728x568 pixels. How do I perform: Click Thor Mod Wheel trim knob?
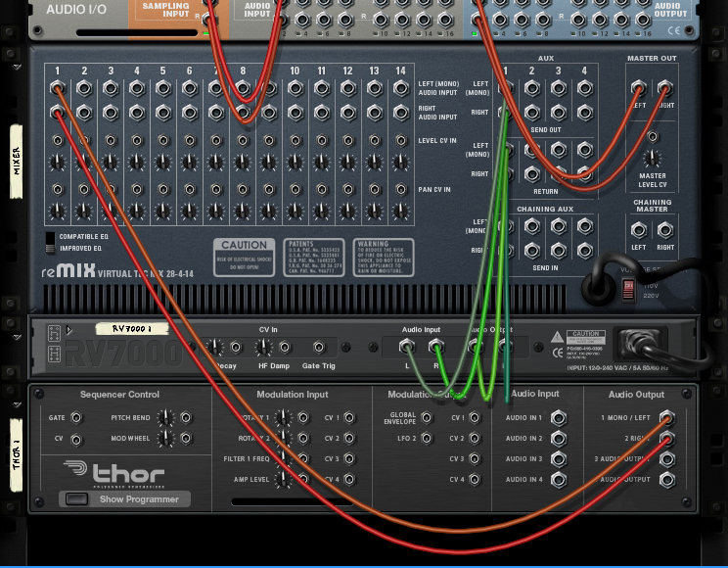(x=165, y=438)
